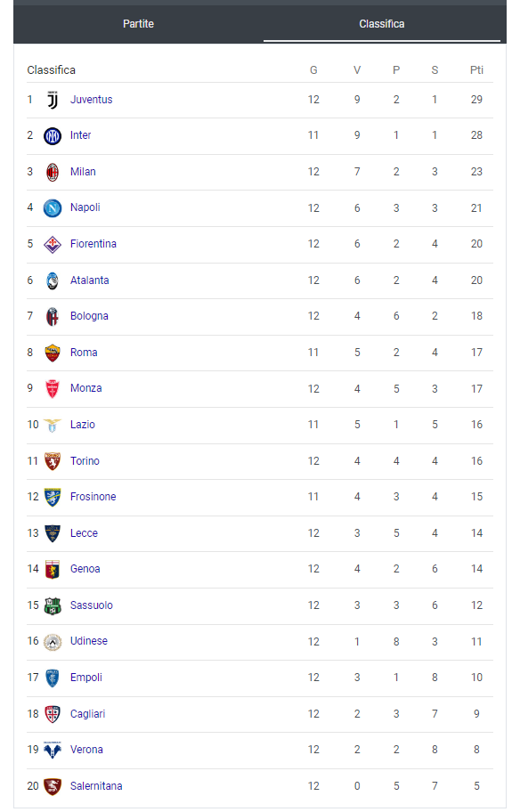Click the Pti column header
This screenshot has width=520, height=812.
476,69
